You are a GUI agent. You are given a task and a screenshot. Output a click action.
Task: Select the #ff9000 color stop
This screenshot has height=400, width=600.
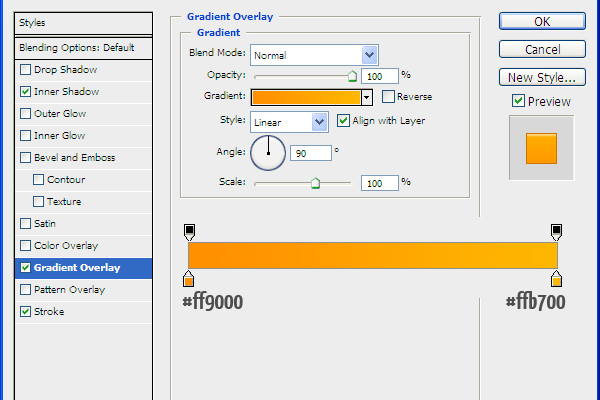coord(188,279)
